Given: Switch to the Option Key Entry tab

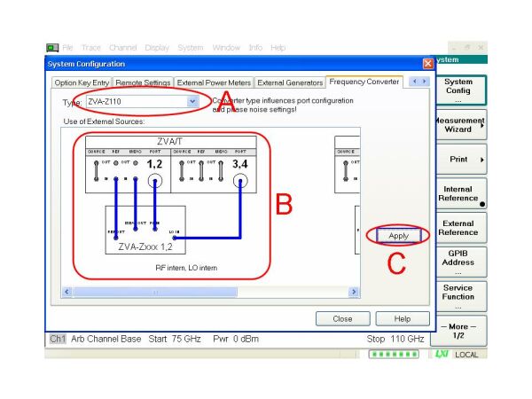Looking at the screenshot, I should point(82,82).
